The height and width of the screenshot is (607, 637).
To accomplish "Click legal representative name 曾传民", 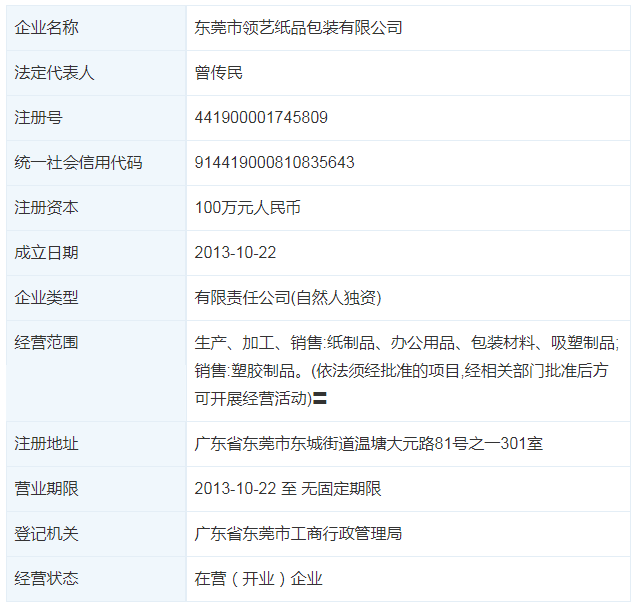I will coord(219,73).
